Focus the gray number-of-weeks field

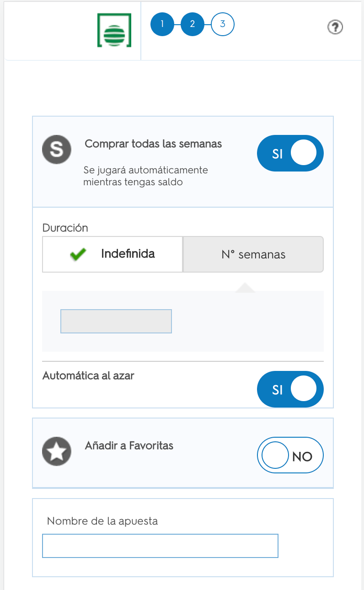(x=116, y=321)
